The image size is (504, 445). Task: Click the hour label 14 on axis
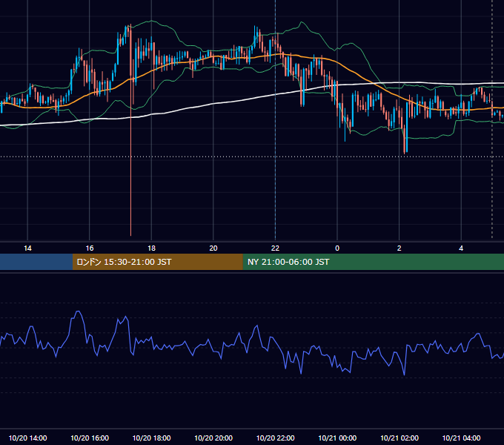coord(27,248)
